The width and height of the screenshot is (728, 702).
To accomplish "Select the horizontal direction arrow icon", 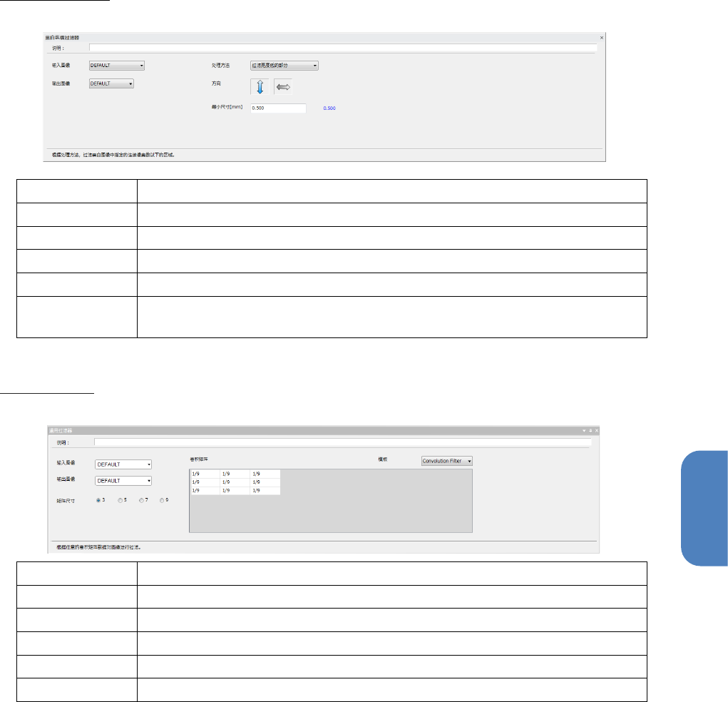I will tap(283, 87).
